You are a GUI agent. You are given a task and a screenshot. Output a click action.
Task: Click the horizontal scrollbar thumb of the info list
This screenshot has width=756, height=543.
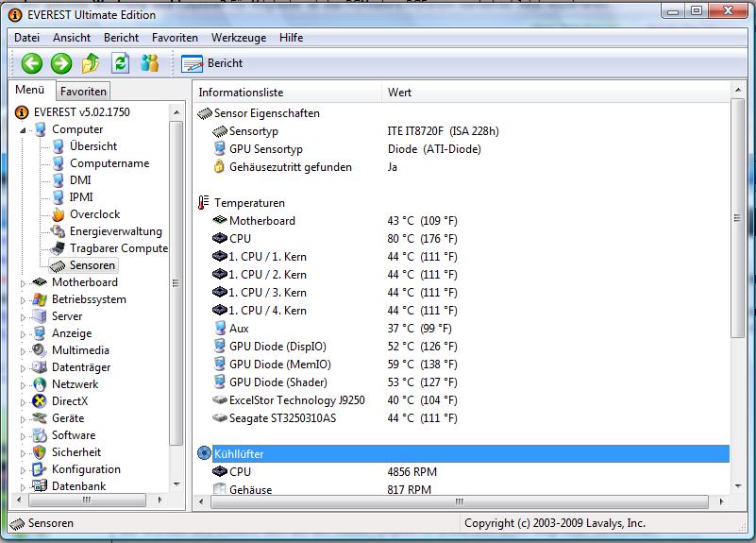coord(459,501)
